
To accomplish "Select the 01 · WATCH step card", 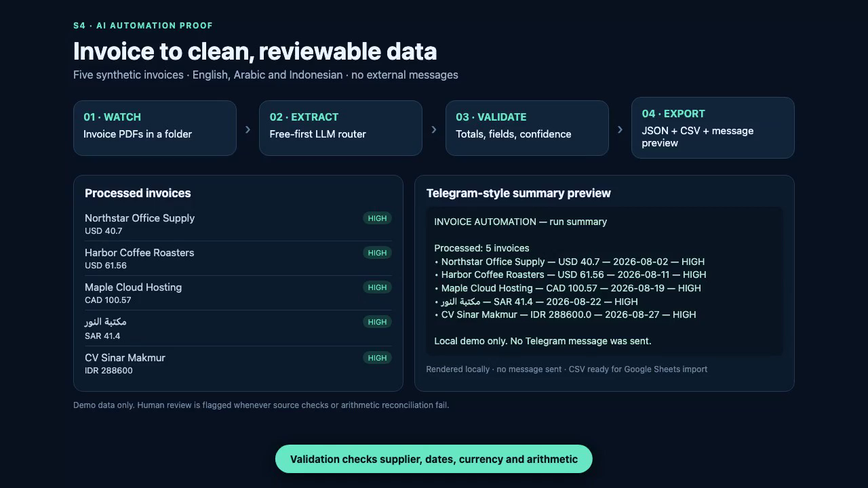I will click(x=155, y=128).
